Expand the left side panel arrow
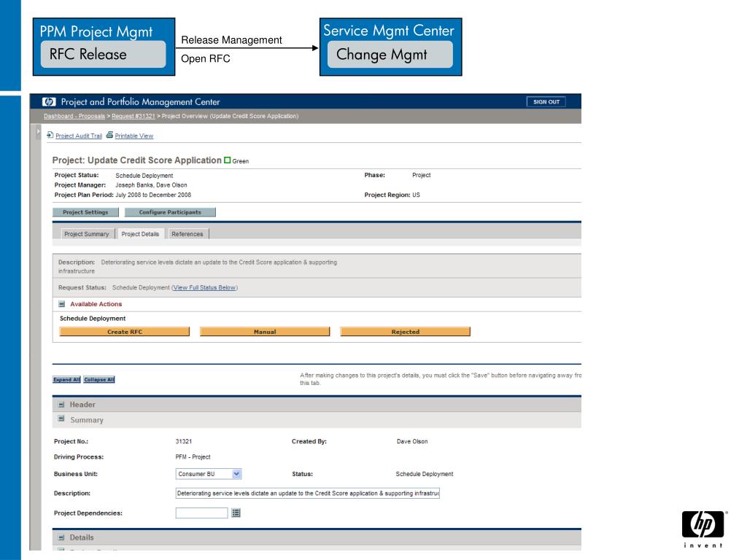 coord(39,132)
